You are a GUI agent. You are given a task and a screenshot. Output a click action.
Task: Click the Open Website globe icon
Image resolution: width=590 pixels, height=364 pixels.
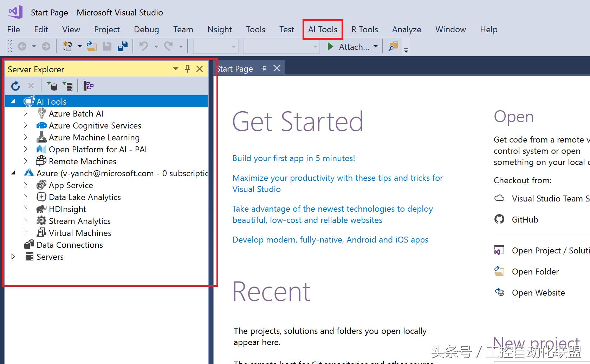point(499,292)
